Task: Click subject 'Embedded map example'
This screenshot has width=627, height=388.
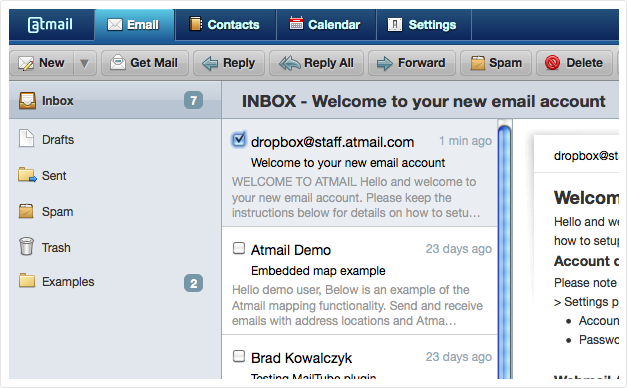Action: [x=318, y=271]
